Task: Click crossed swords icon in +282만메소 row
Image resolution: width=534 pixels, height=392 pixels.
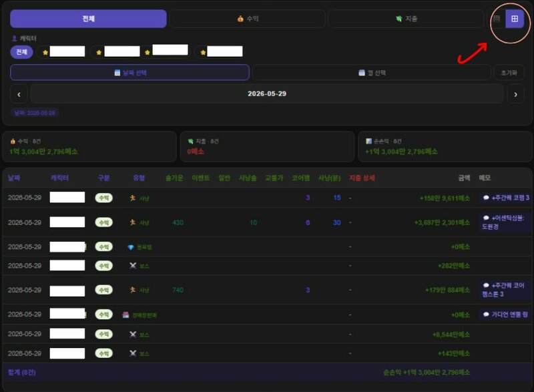Action: pos(133,266)
